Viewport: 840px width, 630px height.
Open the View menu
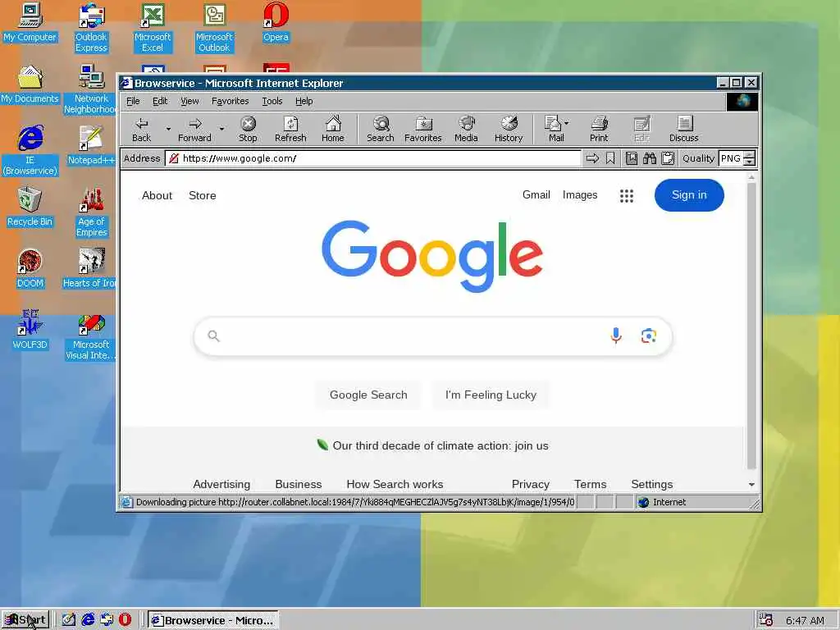click(189, 101)
